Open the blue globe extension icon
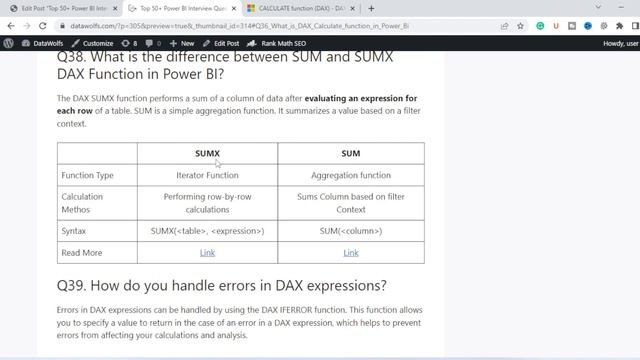 point(588,26)
